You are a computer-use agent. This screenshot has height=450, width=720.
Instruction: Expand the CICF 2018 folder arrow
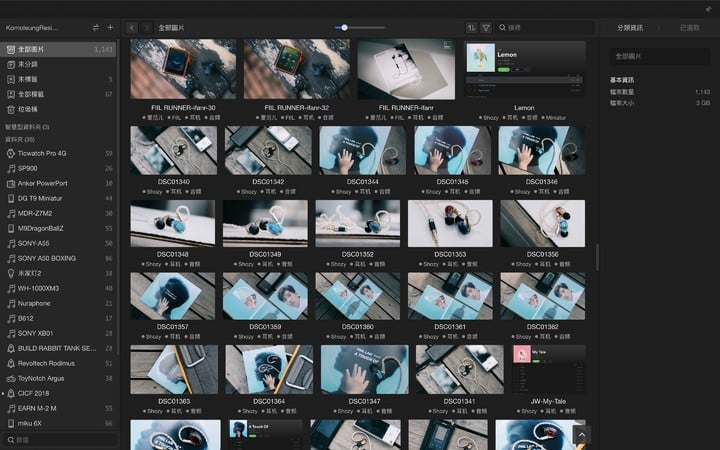click(3, 394)
